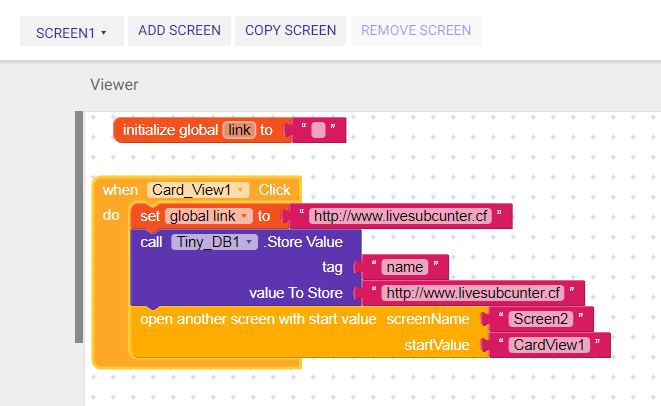The height and width of the screenshot is (406, 661).
Task: Open the global link variable dropdown
Action: [x=209, y=216]
